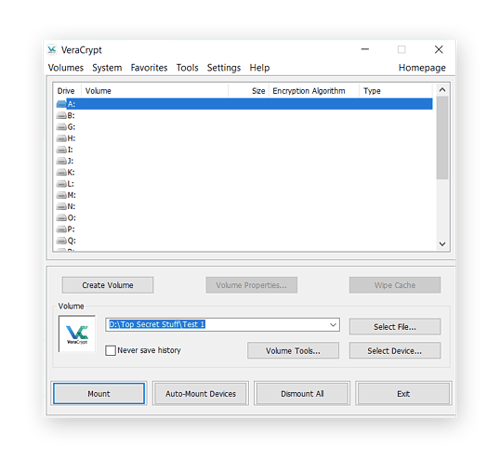Click the Mount button

point(99,394)
